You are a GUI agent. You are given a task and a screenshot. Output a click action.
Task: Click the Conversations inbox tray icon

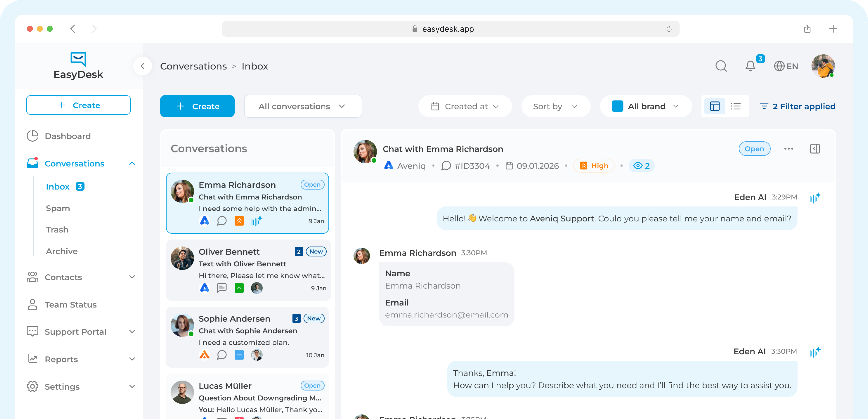point(33,163)
